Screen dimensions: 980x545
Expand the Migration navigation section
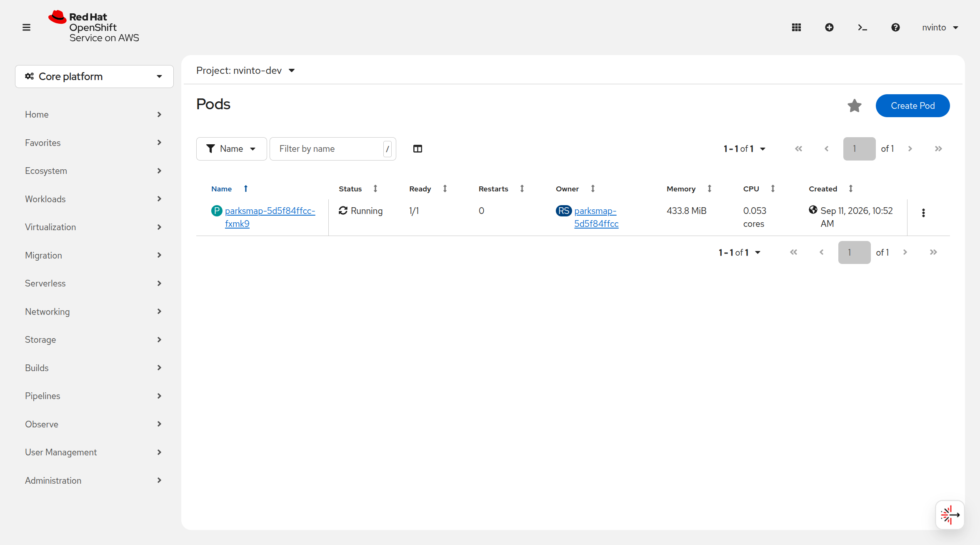[x=93, y=255]
